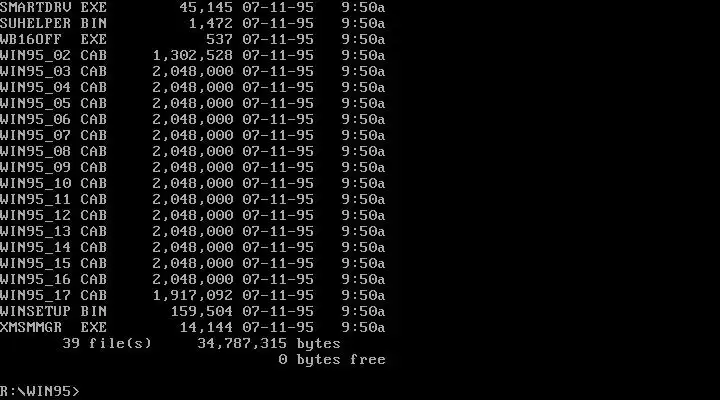Select the WINSETUP BIN file entry
Image resolution: width=720 pixels, height=400 pixels.
click(192, 311)
